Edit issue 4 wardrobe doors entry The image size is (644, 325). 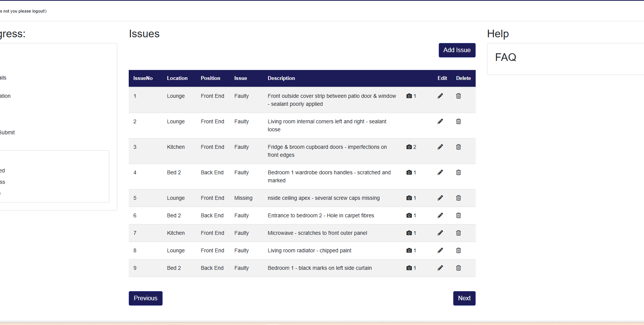coord(440,172)
